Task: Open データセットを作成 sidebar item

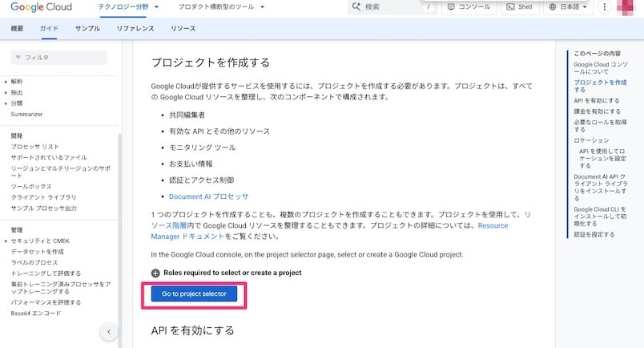Action: (x=37, y=252)
